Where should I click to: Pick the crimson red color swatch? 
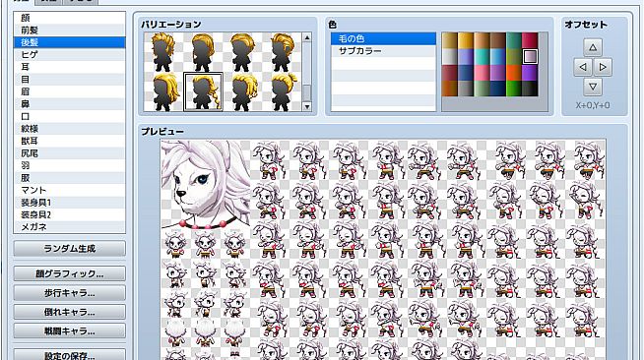(x=530, y=40)
